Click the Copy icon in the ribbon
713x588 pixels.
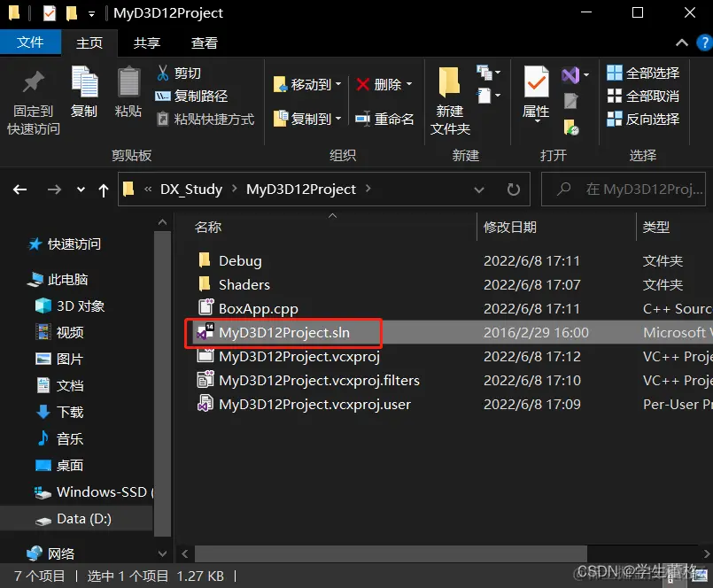pos(84,81)
